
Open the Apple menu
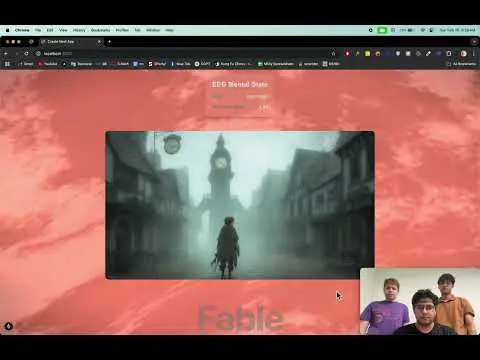7,30
